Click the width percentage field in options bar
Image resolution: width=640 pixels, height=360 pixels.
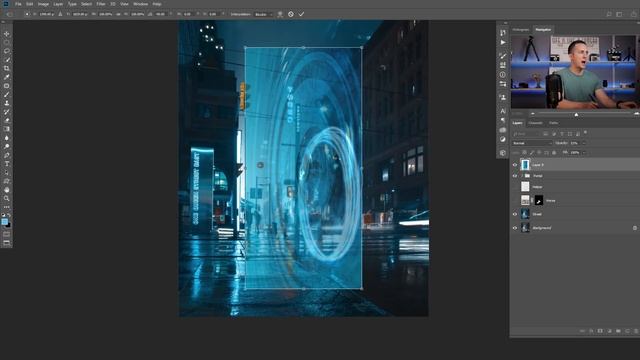point(106,14)
